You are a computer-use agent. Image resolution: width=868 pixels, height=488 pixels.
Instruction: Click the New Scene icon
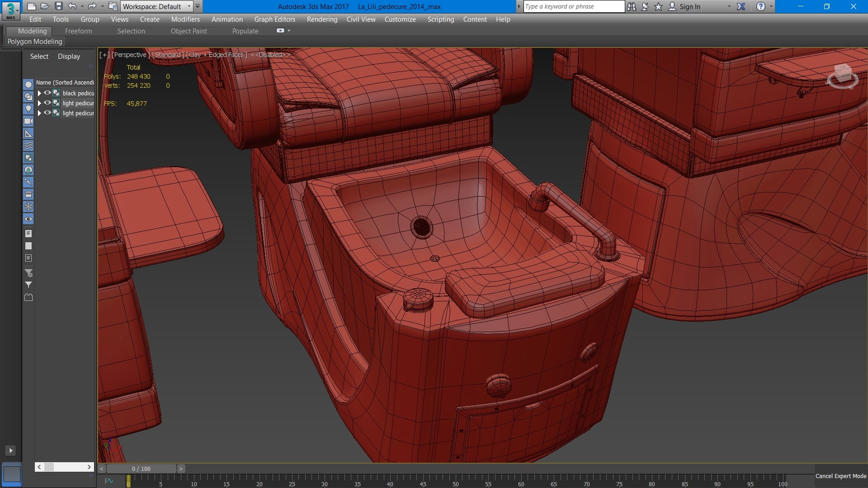point(31,6)
